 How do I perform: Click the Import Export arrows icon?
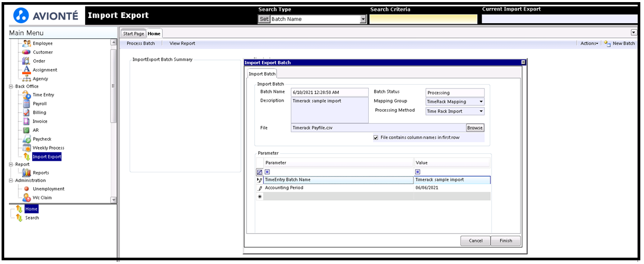pyautogui.click(x=26, y=157)
